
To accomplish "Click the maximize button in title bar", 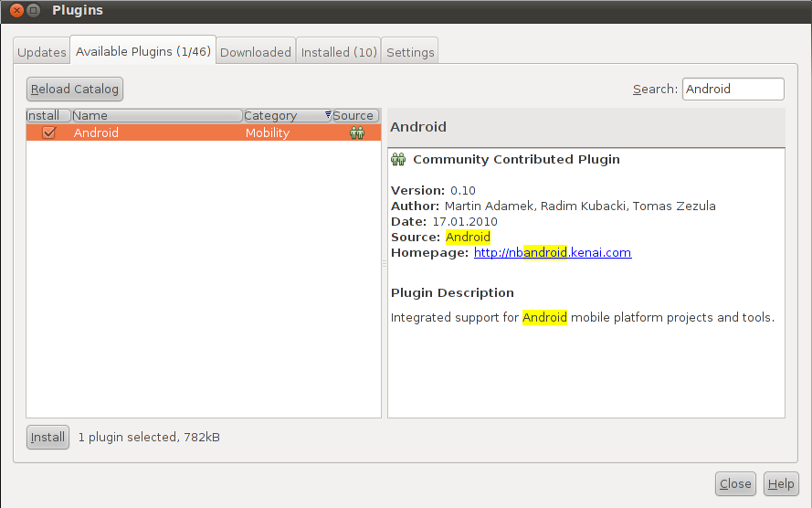I will coord(34,10).
